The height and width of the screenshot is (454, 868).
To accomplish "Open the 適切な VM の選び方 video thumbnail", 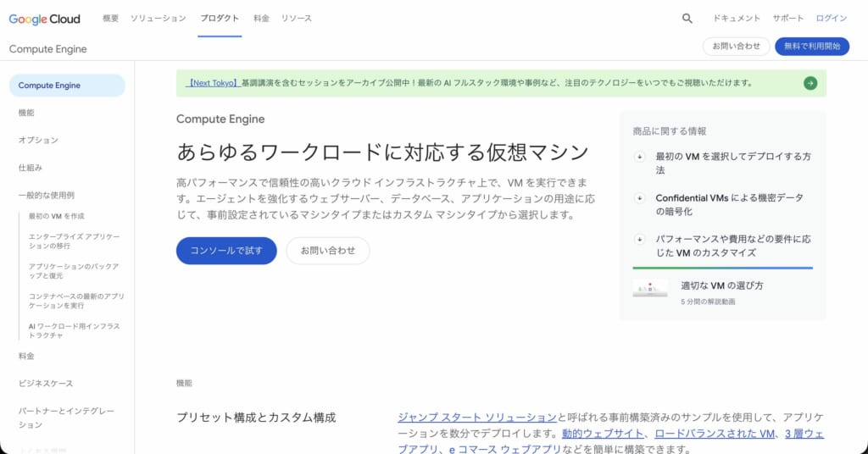I will pyautogui.click(x=650, y=288).
